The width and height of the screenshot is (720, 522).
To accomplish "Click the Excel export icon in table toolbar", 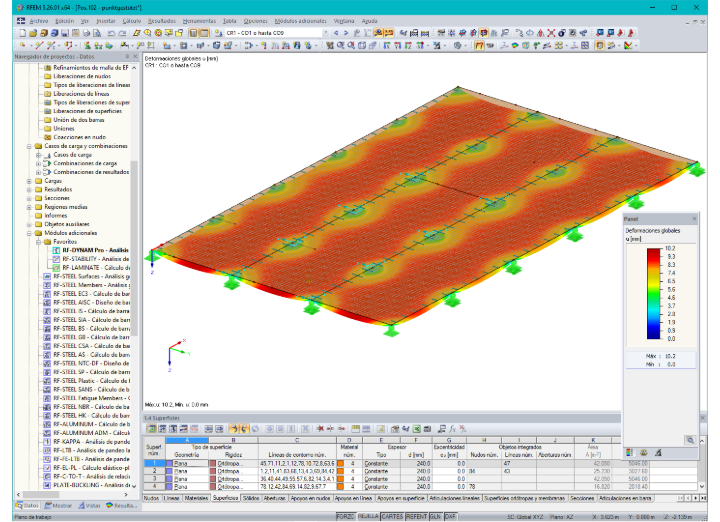I will click(416, 429).
